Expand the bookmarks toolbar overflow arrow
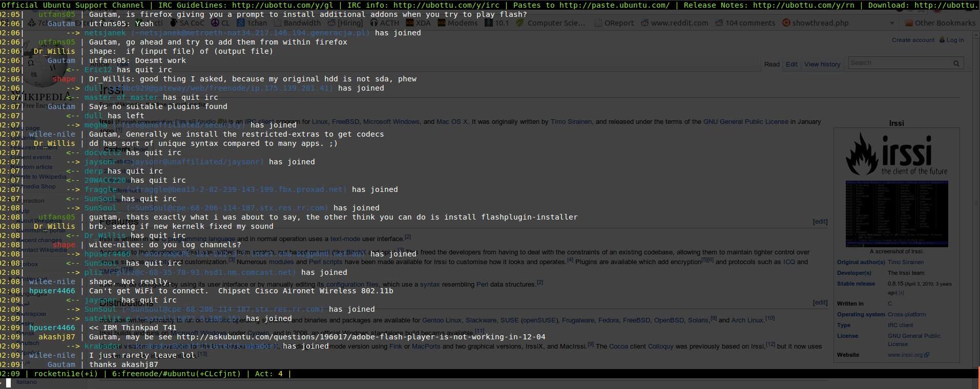The image size is (980, 389). coord(892,23)
